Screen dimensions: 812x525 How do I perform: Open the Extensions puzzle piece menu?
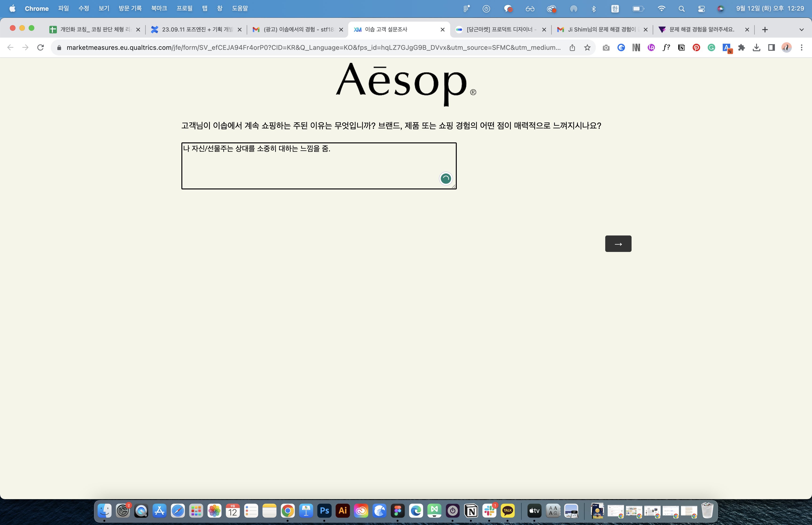click(742, 48)
